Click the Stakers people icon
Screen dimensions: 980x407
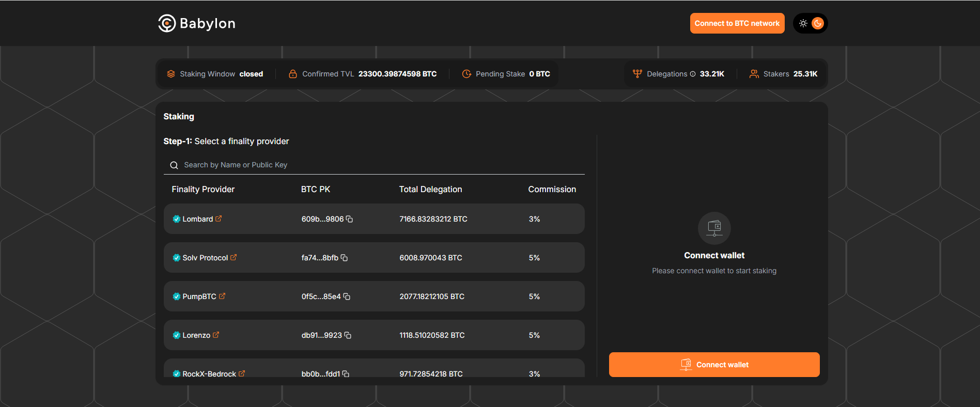(754, 74)
